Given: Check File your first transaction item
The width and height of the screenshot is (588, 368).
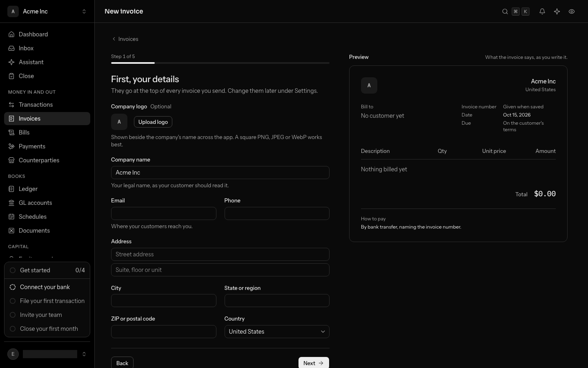Looking at the screenshot, I should point(47,301).
